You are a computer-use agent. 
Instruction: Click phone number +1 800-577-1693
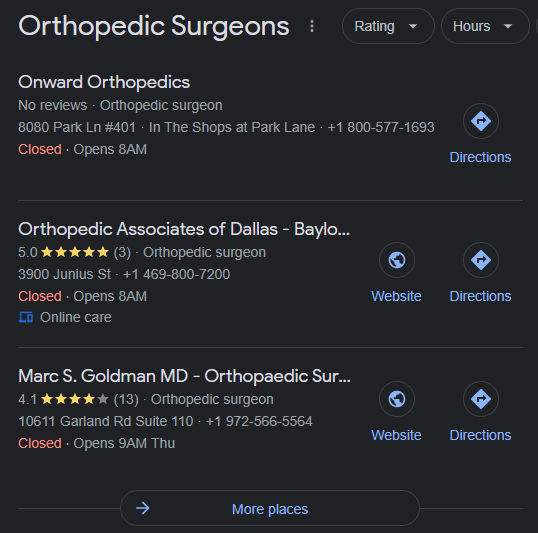(381, 127)
